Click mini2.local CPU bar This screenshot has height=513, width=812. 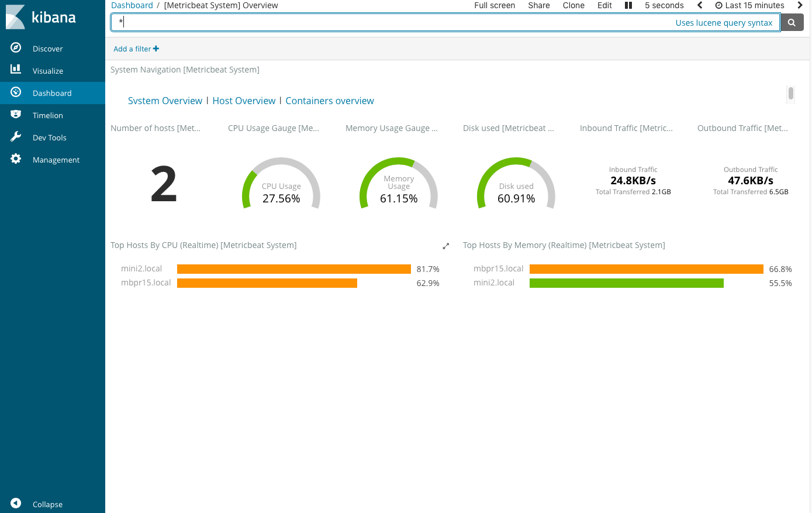click(x=294, y=269)
